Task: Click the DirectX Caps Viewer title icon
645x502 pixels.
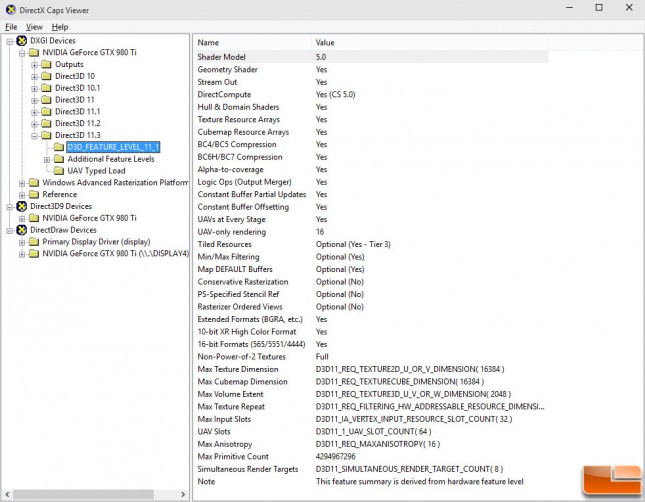Action: [x=11, y=10]
